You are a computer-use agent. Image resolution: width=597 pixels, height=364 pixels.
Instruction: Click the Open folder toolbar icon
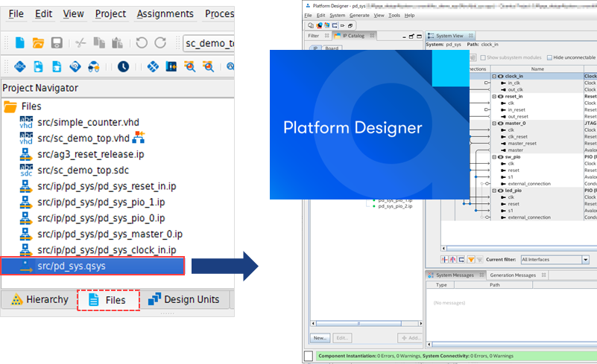pyautogui.click(x=37, y=43)
